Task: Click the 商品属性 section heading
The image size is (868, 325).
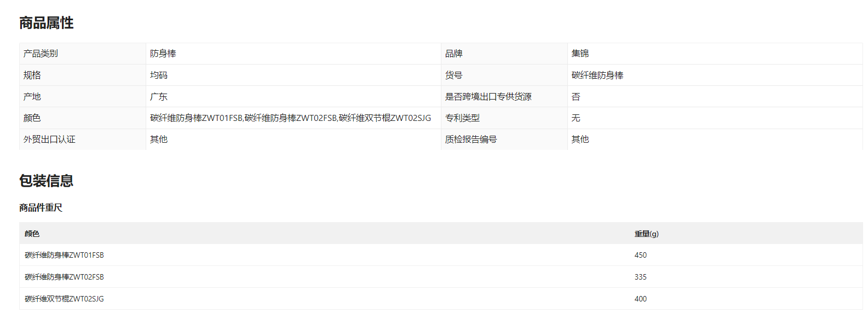Action: 46,23
